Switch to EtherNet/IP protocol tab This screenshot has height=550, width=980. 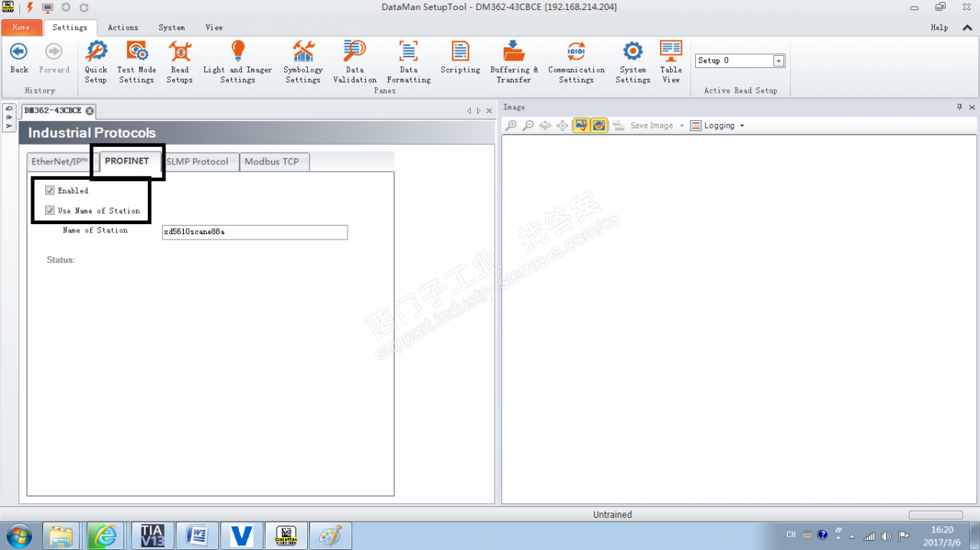[60, 161]
